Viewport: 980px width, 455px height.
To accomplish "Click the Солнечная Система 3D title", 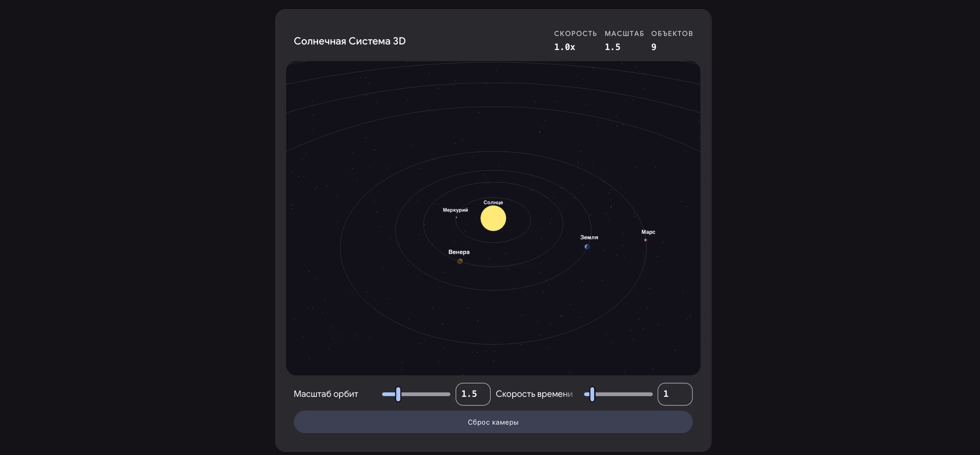I will coord(349,41).
